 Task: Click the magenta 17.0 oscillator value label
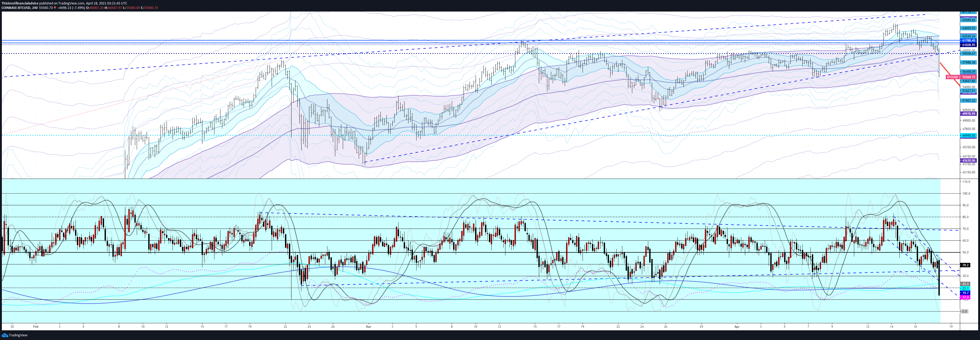click(x=965, y=297)
